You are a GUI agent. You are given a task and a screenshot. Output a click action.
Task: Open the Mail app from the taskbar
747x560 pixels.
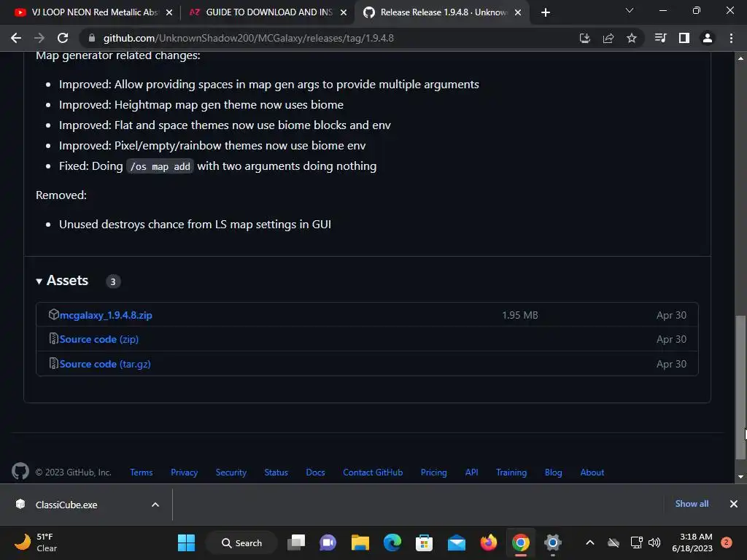tap(457, 542)
